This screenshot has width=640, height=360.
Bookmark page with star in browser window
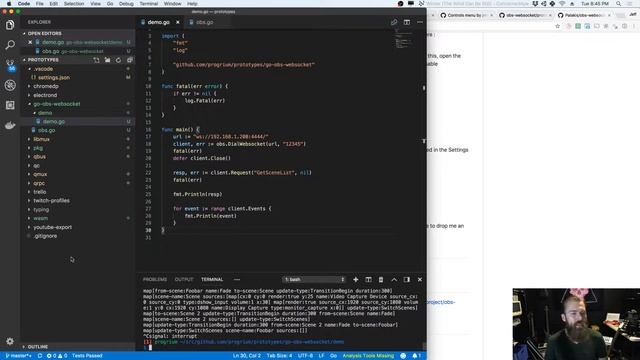tap(558, 26)
